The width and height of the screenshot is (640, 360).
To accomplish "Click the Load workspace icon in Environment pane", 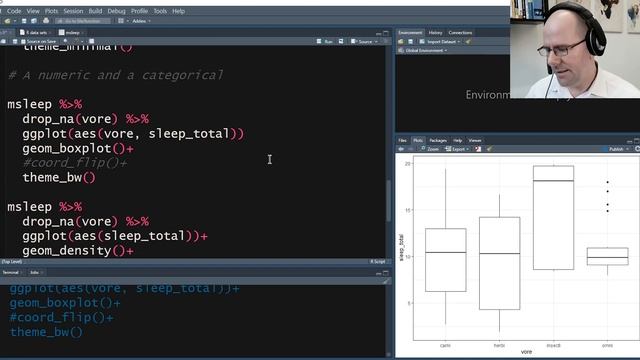I will 401,42.
